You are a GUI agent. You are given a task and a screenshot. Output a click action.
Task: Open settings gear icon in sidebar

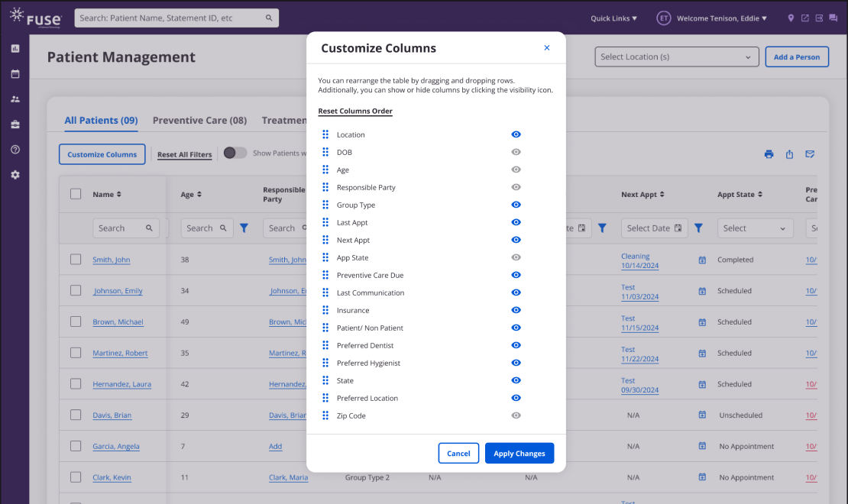15,175
